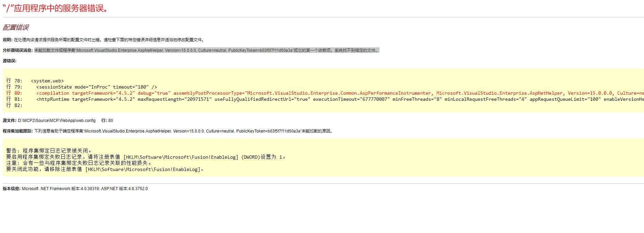The height and width of the screenshot is (233, 644).
Task: Click the line about removing the registry value
Action: pos(105,169)
